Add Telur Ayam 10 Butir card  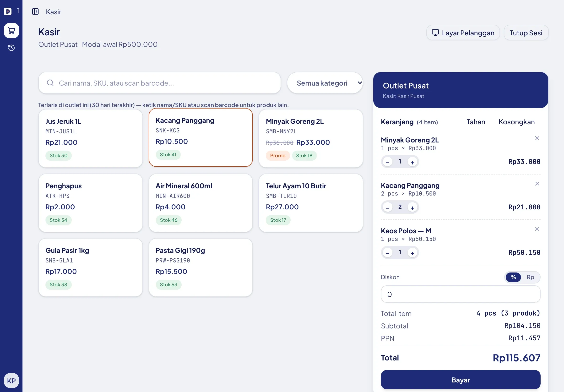tap(311, 203)
